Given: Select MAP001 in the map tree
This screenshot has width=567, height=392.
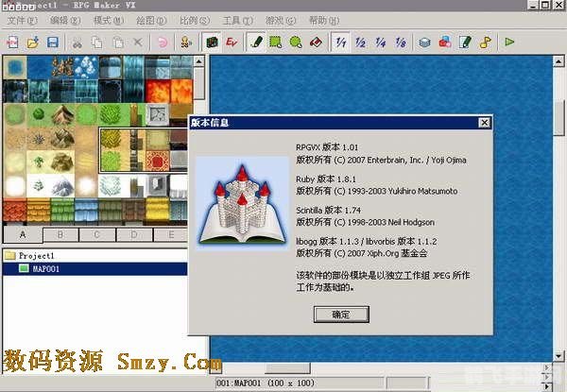Looking at the screenshot, I should [94, 269].
